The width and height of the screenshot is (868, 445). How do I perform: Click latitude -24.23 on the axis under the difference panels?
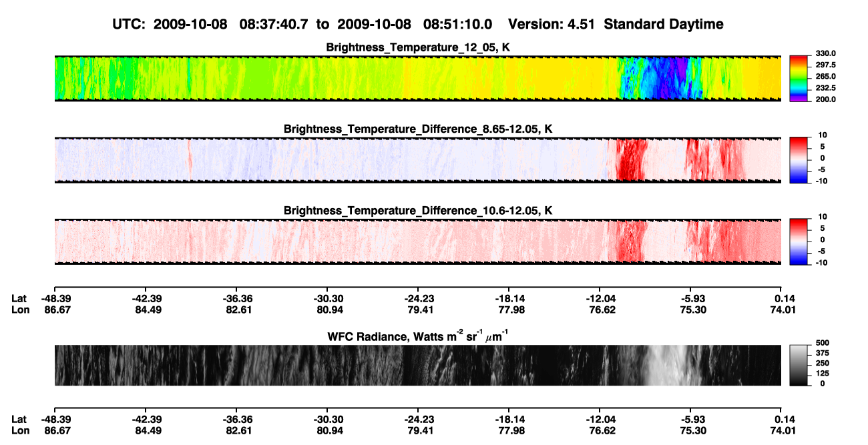click(419, 299)
